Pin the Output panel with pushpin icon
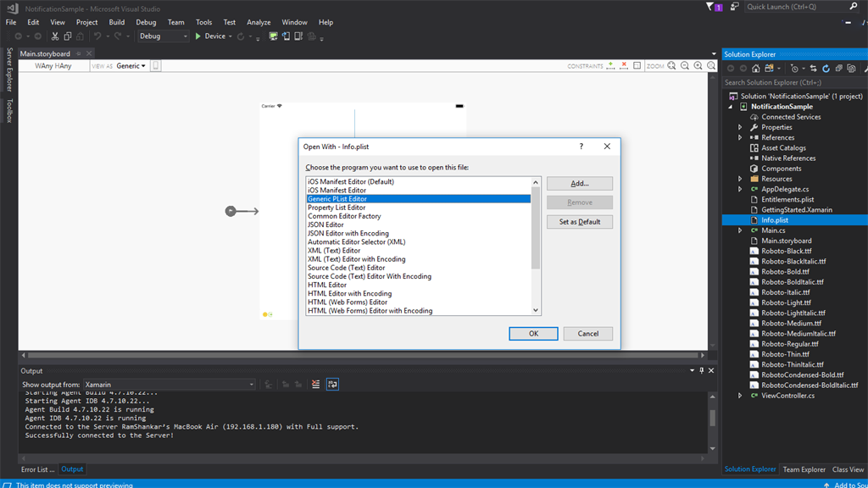 [701, 371]
